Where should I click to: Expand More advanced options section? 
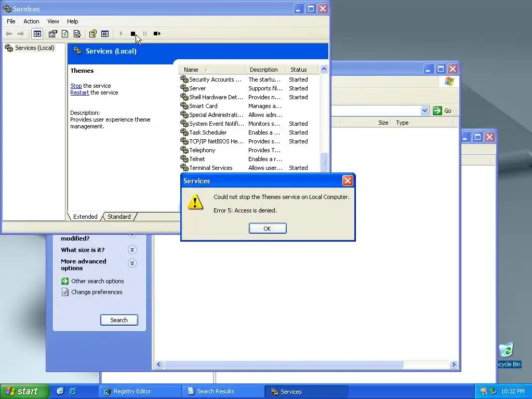click(132, 263)
